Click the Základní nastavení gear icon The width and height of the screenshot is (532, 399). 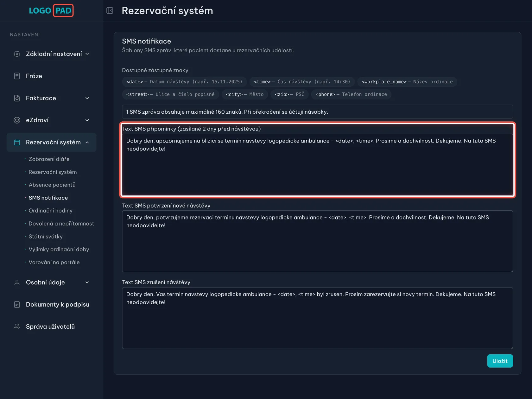coord(17,54)
